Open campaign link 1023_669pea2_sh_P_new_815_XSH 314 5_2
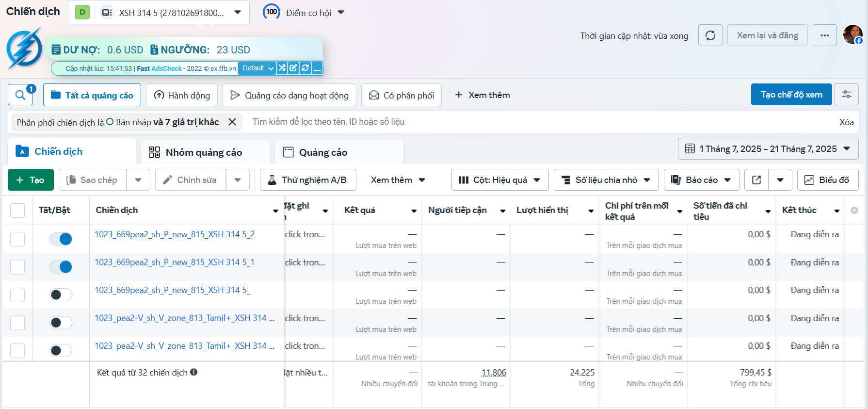The height and width of the screenshot is (409, 868). tap(175, 234)
